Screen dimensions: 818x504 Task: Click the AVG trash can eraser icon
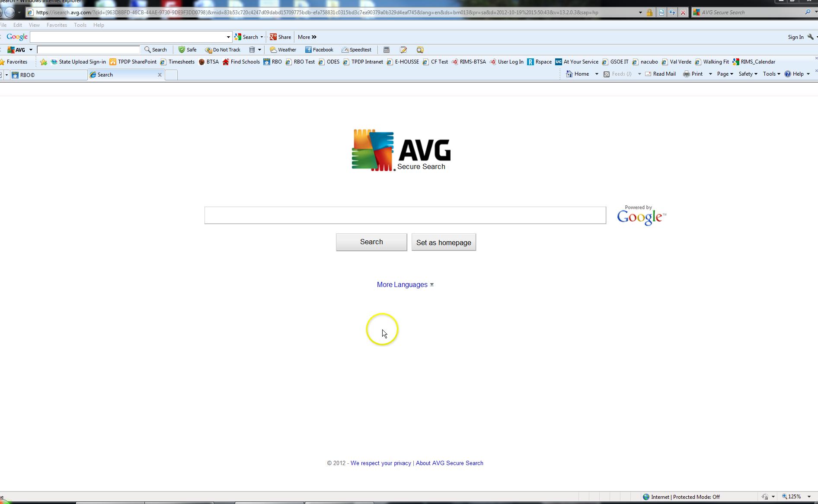[252, 50]
